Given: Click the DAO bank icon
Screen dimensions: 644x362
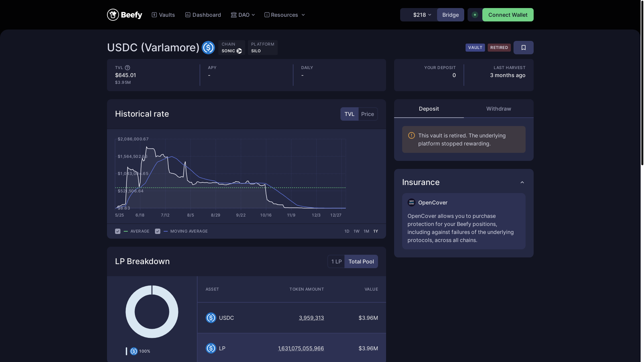Looking at the screenshot, I should (234, 15).
